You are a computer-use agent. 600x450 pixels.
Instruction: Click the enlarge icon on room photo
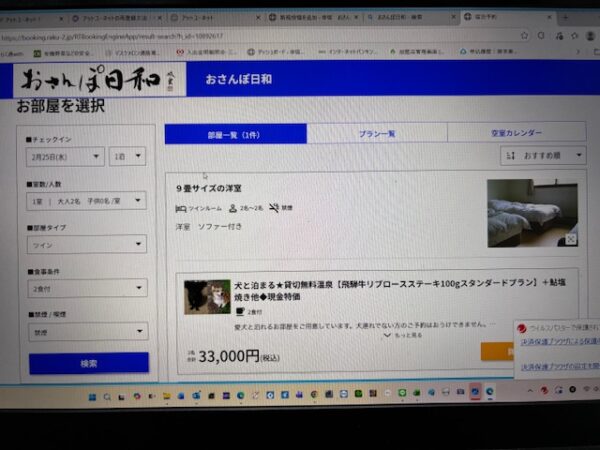pyautogui.click(x=570, y=239)
